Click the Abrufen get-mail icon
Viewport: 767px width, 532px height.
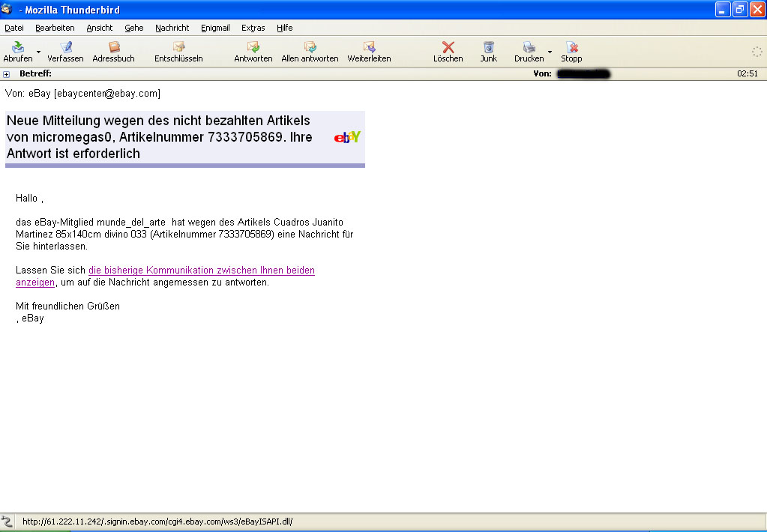point(18,47)
